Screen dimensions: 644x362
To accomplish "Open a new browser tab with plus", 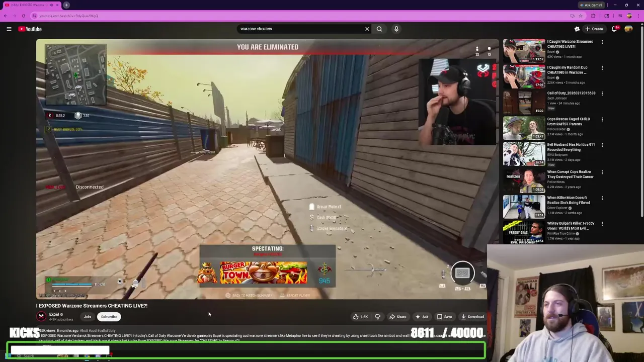I will pyautogui.click(x=66, y=5).
